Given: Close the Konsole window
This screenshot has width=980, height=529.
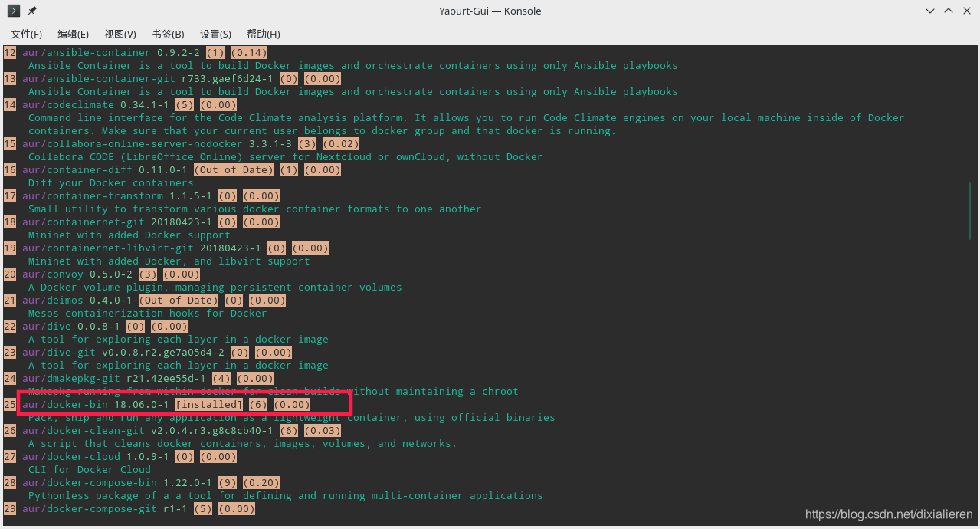Looking at the screenshot, I should pos(966,11).
